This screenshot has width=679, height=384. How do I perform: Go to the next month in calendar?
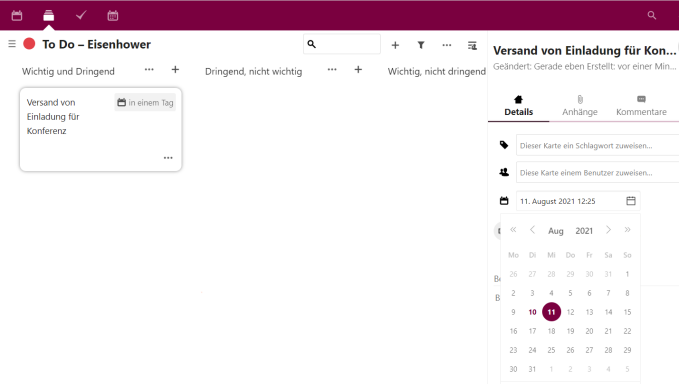point(608,230)
